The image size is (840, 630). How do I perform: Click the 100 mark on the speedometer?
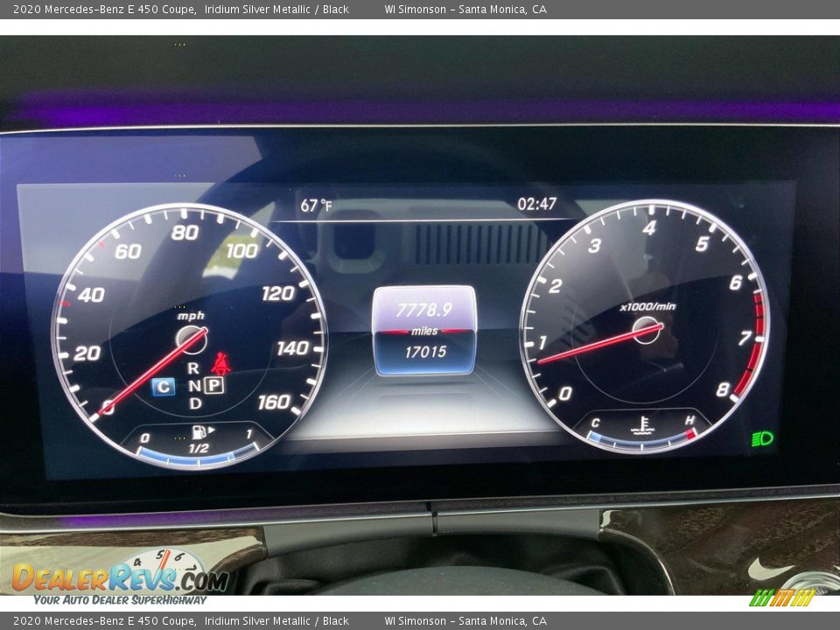tap(242, 250)
